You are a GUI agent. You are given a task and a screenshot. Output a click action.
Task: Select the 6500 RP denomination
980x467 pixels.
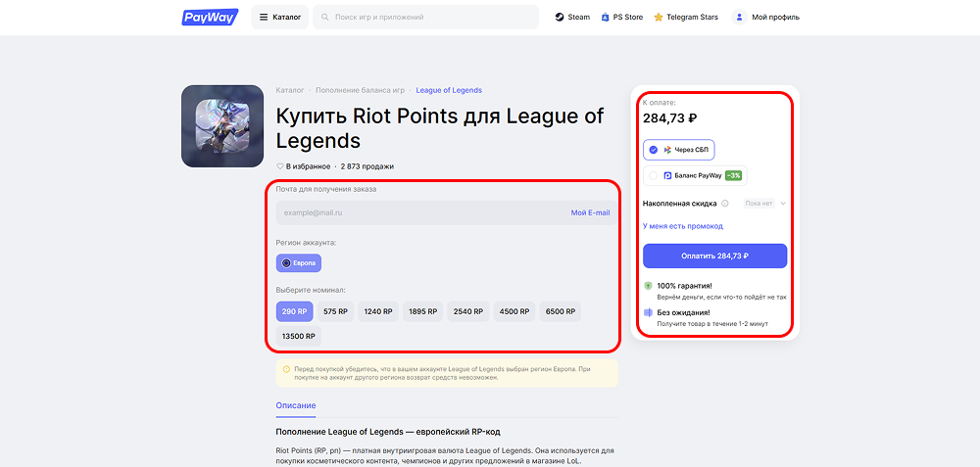pyautogui.click(x=561, y=311)
